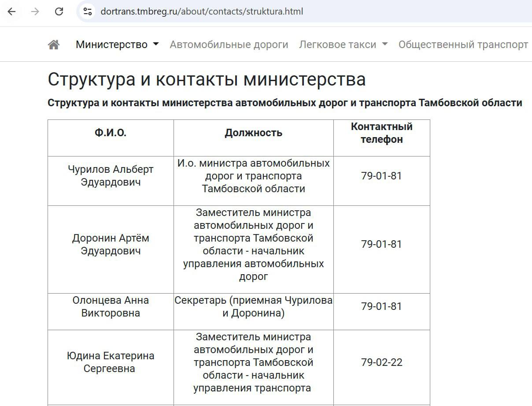Screen dimensions: 532x406
Task: Open the Автомобильные дороги menu item
Action: (229, 45)
